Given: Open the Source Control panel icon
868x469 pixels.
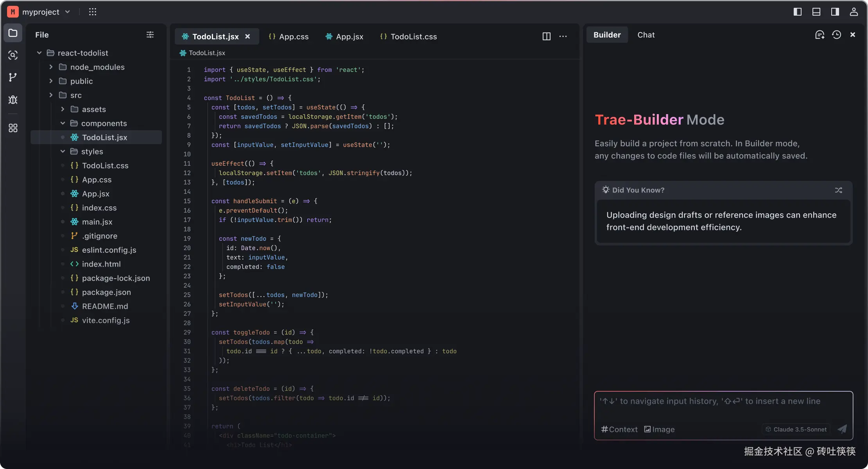Looking at the screenshot, I should (13, 77).
